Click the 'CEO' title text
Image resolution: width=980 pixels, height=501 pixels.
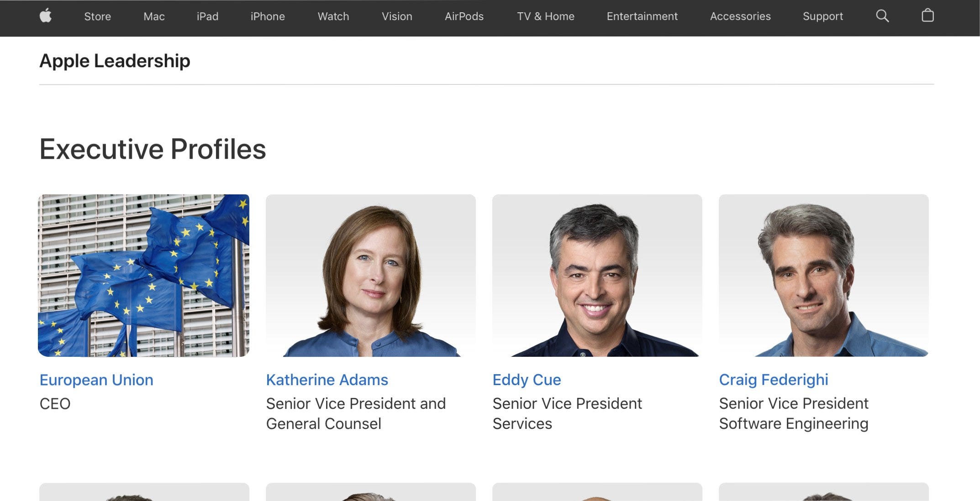55,404
